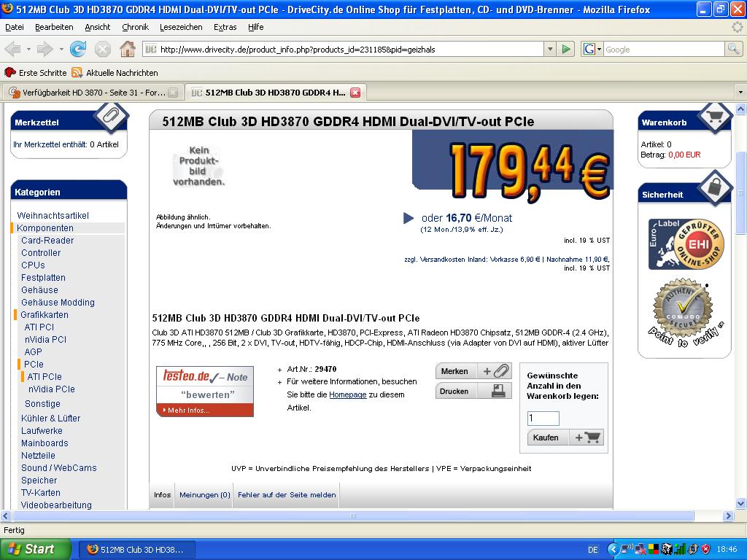
Task: Click Fehler auf der Seite melden tab
Action: coord(287,495)
